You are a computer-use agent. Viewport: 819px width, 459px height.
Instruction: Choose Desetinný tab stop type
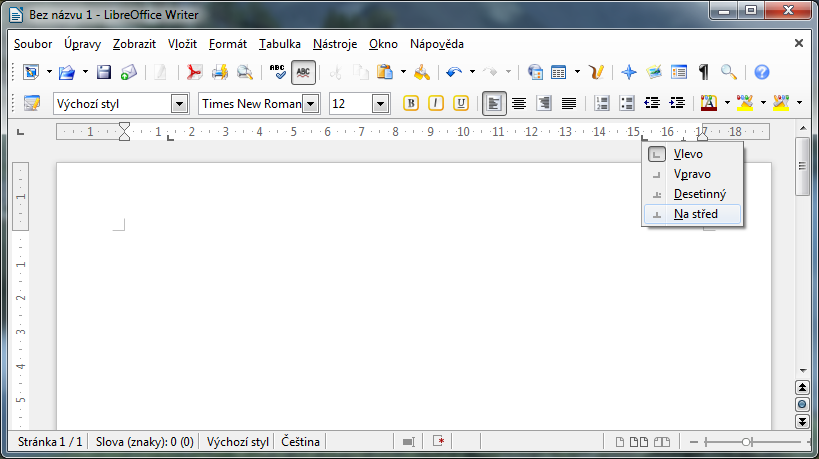click(692, 194)
